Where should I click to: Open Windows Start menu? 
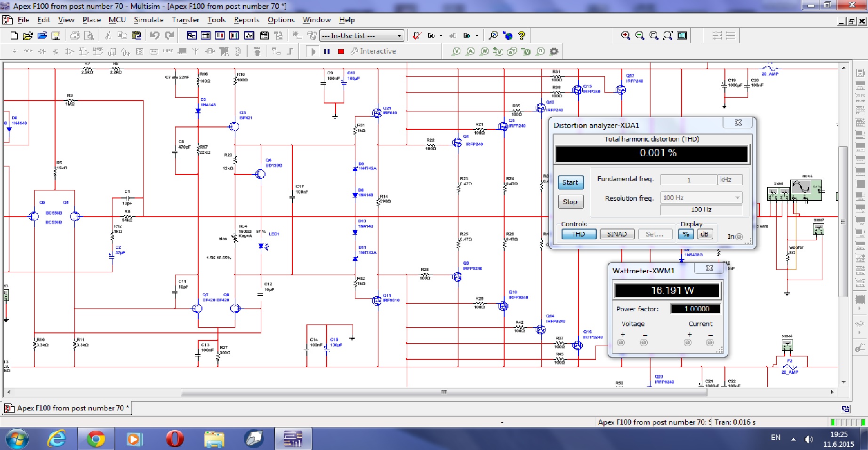(17, 439)
